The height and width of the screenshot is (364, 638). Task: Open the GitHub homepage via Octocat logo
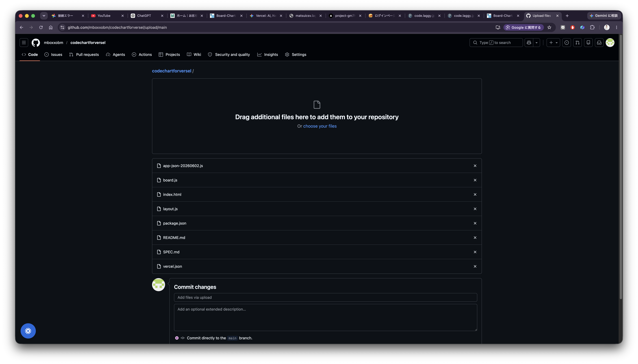tap(36, 42)
